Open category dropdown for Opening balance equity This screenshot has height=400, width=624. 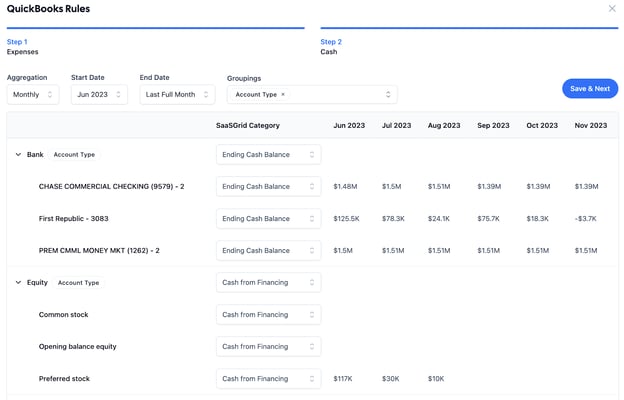tap(269, 346)
